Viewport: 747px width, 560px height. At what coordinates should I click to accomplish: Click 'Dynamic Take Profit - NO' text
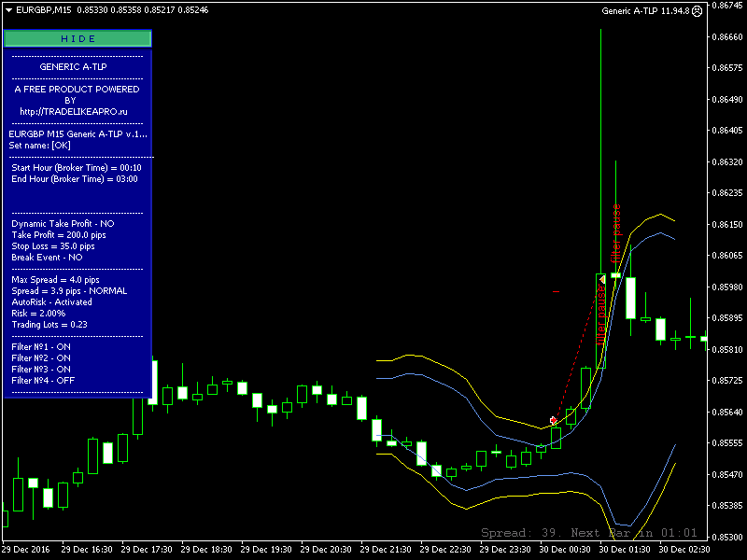(x=63, y=224)
